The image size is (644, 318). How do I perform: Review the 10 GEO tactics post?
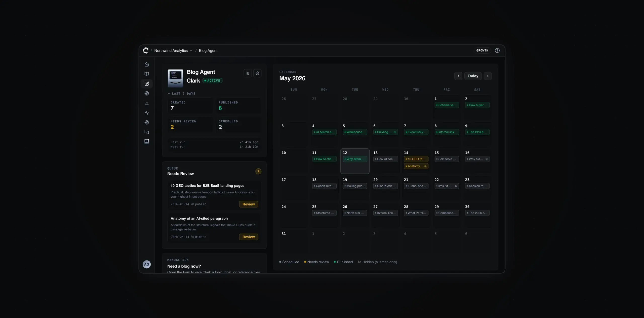click(x=249, y=204)
